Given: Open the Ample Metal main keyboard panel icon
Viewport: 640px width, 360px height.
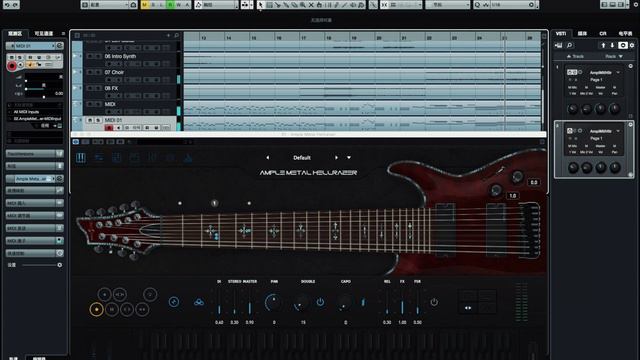Looking at the screenshot, I should tap(81, 158).
